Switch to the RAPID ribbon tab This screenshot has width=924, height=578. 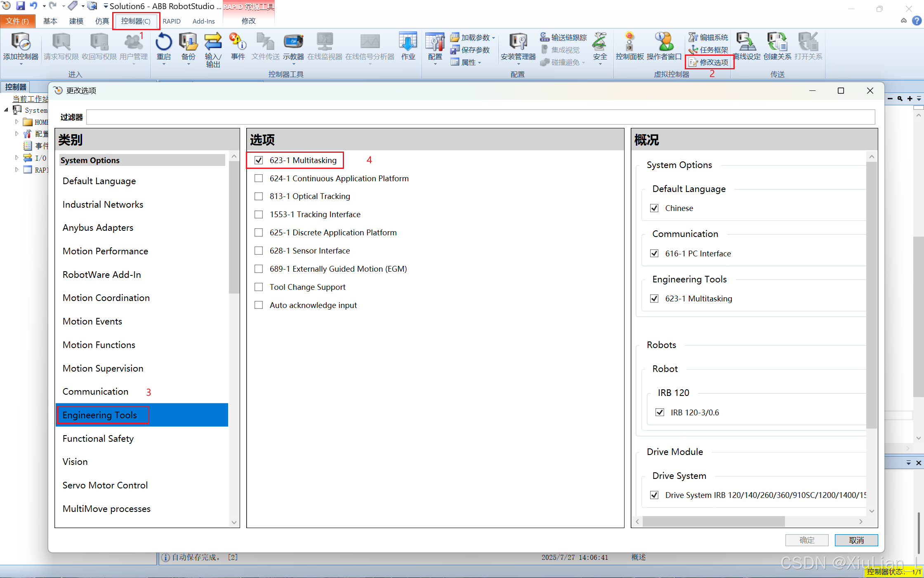tap(172, 21)
